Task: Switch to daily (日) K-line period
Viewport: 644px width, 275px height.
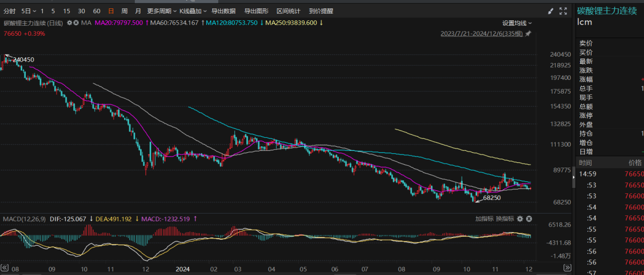Action: (112, 11)
